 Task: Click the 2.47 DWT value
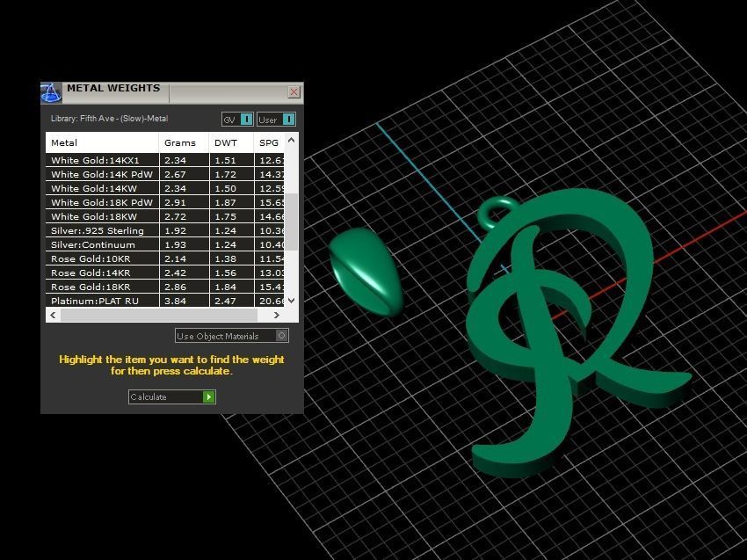225,301
